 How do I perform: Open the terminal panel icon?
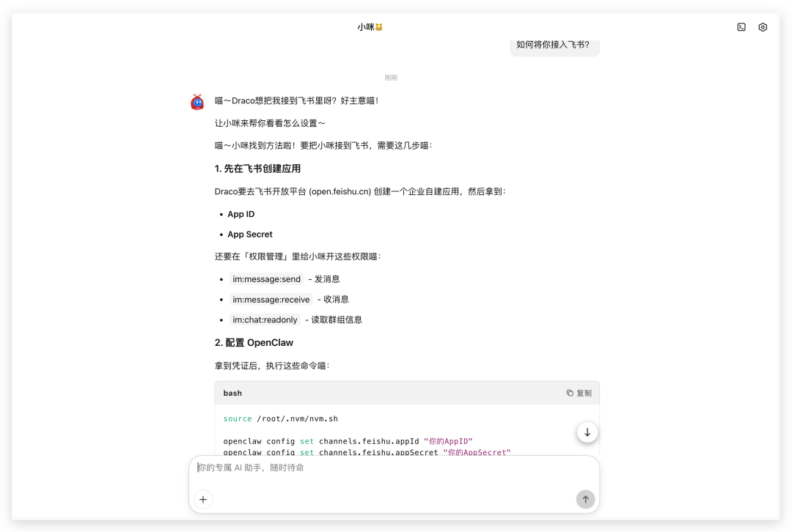pyautogui.click(x=741, y=27)
